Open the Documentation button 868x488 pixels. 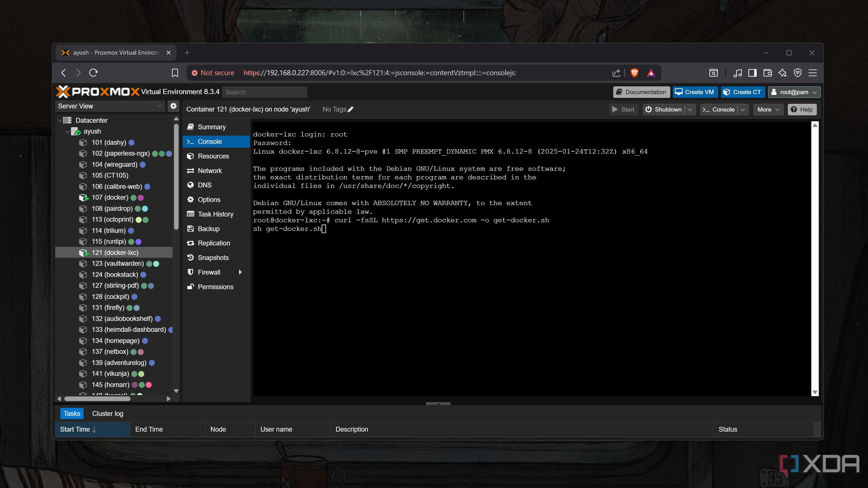(x=641, y=92)
